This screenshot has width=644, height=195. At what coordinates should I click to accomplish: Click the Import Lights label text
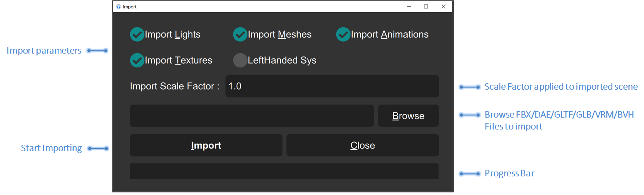pos(173,35)
